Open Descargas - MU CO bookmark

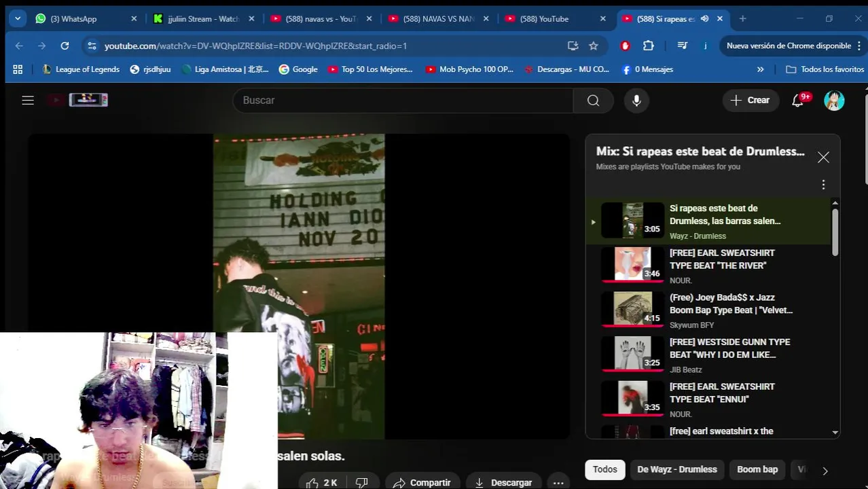tap(566, 69)
